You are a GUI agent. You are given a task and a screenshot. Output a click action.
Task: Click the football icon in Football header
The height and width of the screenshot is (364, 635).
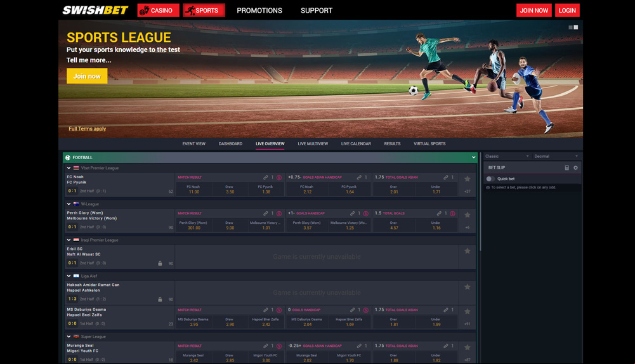(68, 157)
